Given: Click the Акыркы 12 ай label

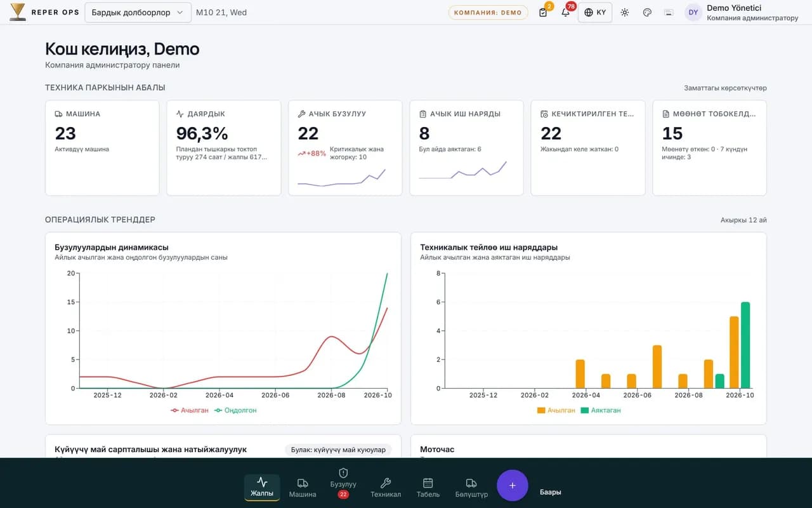Looking at the screenshot, I should (743, 220).
